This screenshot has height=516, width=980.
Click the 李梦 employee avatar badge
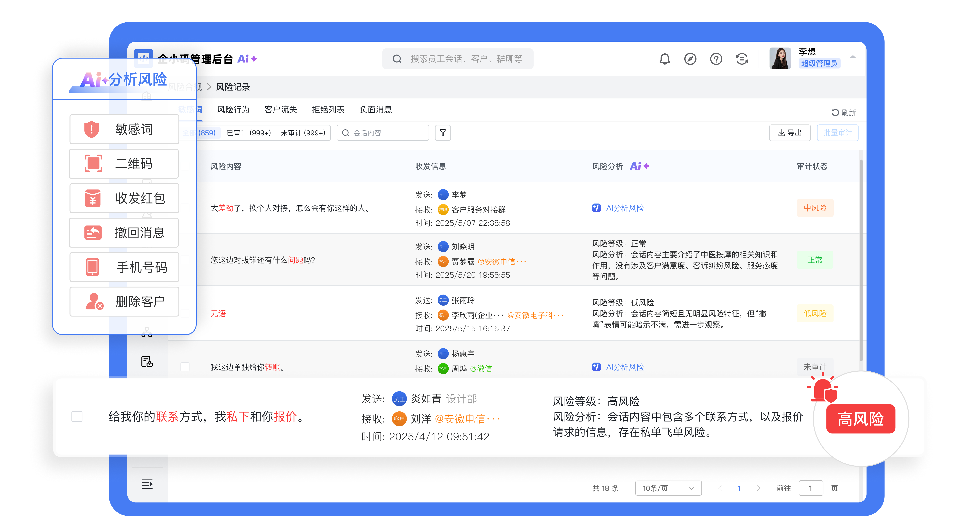[x=443, y=195]
